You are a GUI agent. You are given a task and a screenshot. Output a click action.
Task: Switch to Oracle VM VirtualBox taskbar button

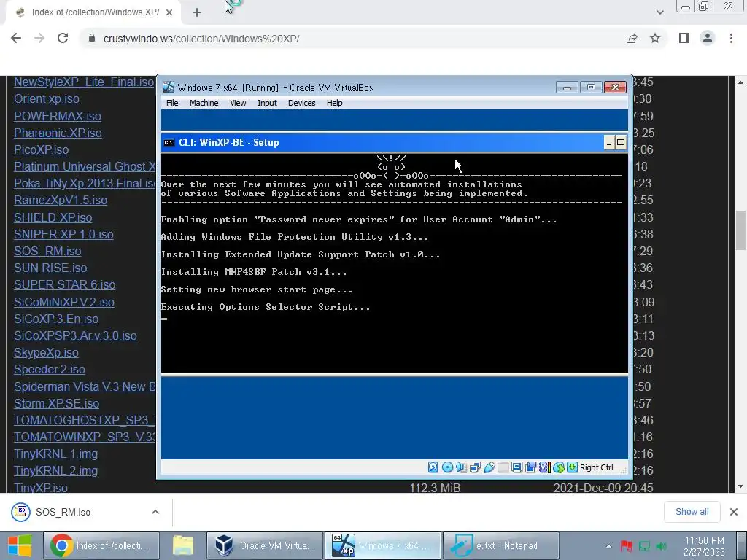click(265, 545)
